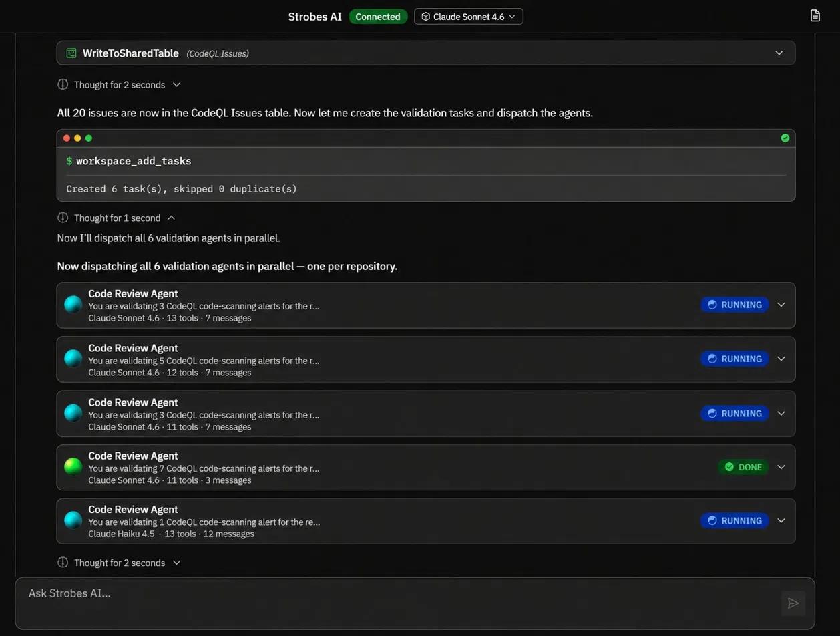Expand the agent validating 3 alerts, 13 tools
840x636 pixels.
pyautogui.click(x=781, y=305)
